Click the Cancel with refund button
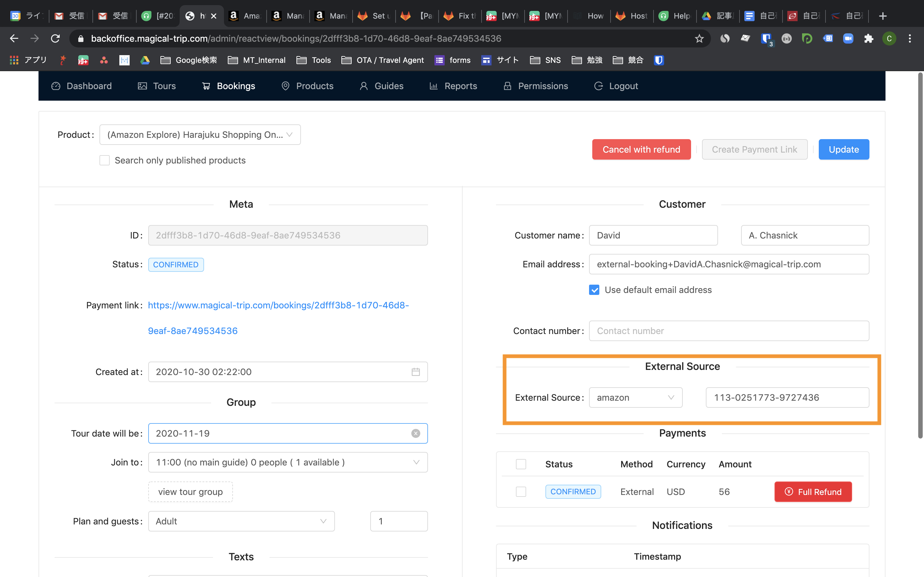This screenshot has width=924, height=577. point(641,150)
